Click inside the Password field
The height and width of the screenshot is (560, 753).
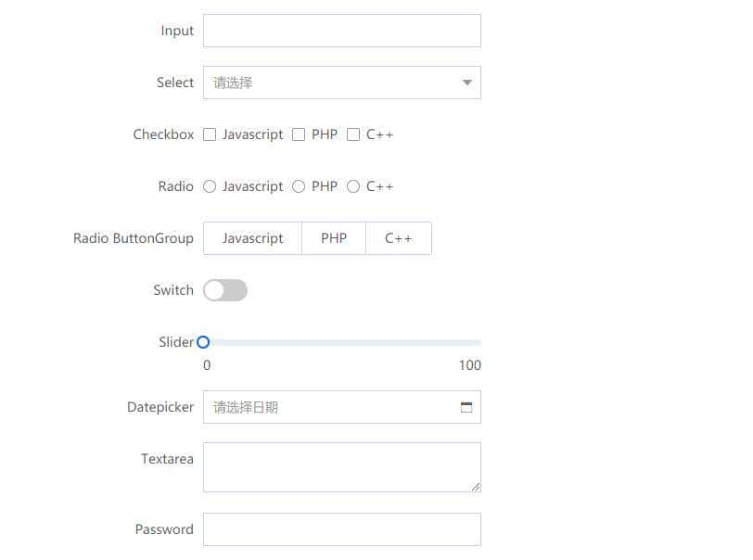click(x=341, y=528)
